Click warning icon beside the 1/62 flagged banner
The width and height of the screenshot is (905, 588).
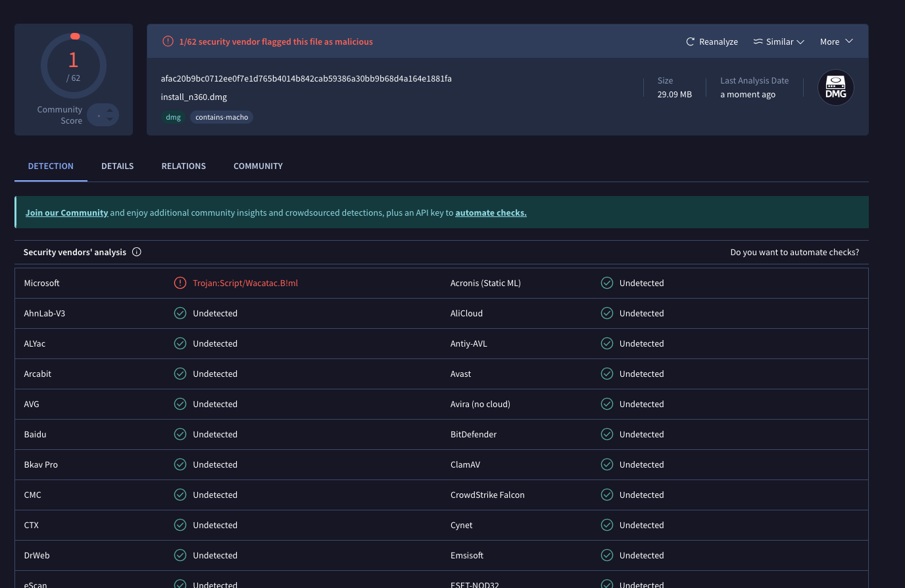pyautogui.click(x=168, y=41)
